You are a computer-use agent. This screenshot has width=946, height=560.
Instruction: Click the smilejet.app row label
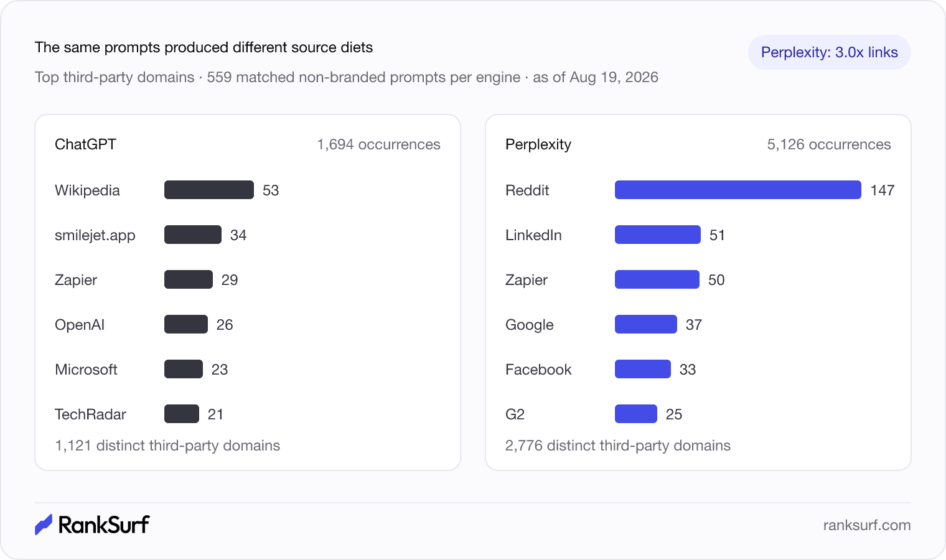pos(95,235)
